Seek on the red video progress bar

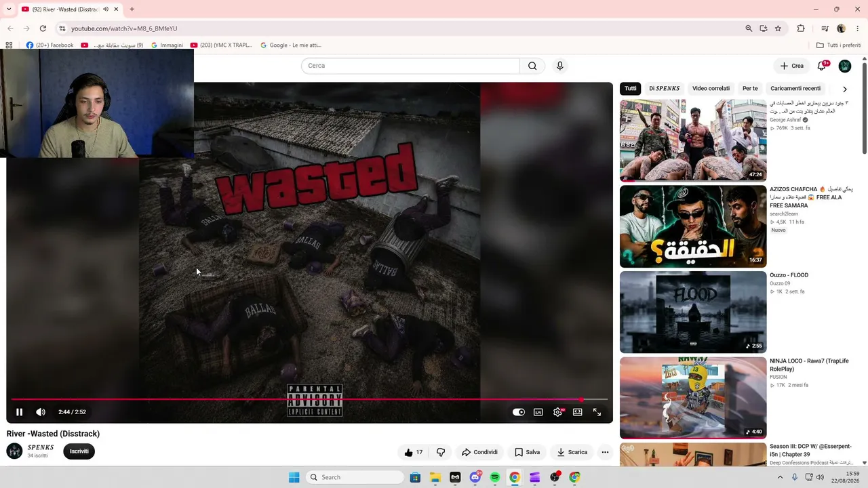coord(309,399)
